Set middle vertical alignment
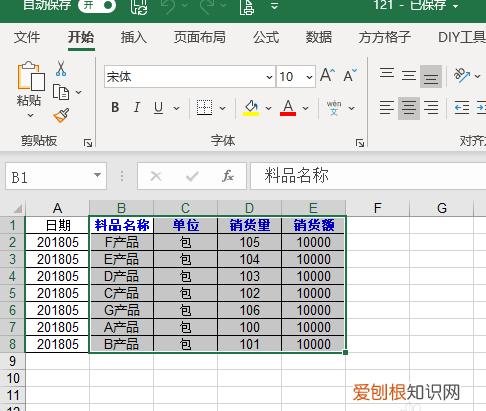Screen dimensions: 486x411 (x=409, y=76)
